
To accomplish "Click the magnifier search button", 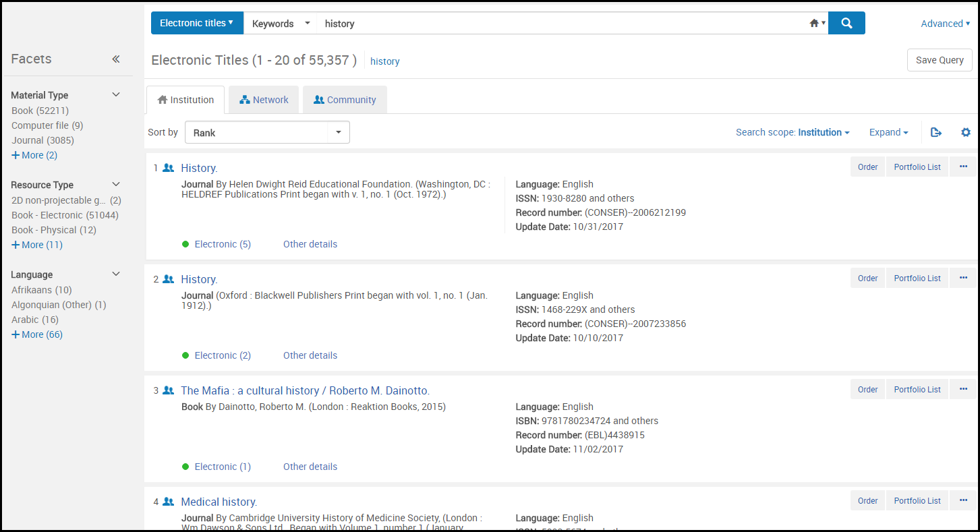I will 846,23.
